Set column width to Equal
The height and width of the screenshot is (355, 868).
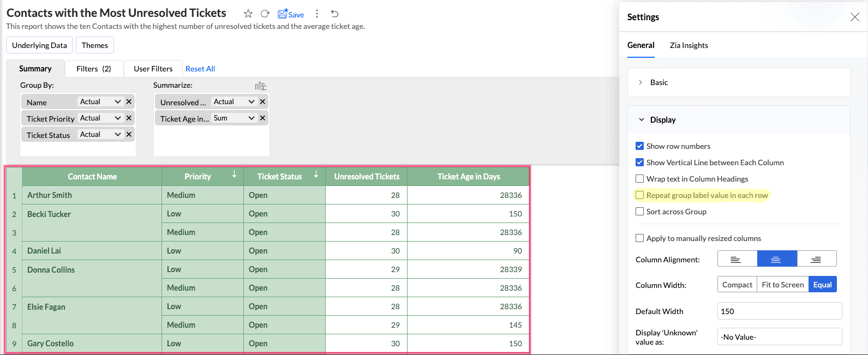(823, 285)
